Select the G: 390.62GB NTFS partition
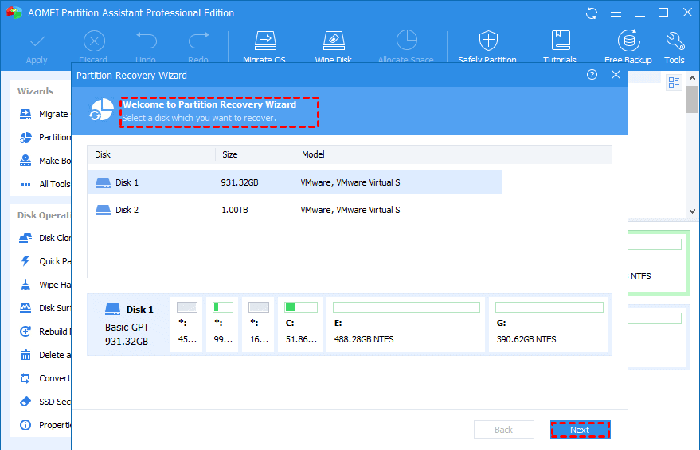The image size is (700, 450). [x=549, y=325]
